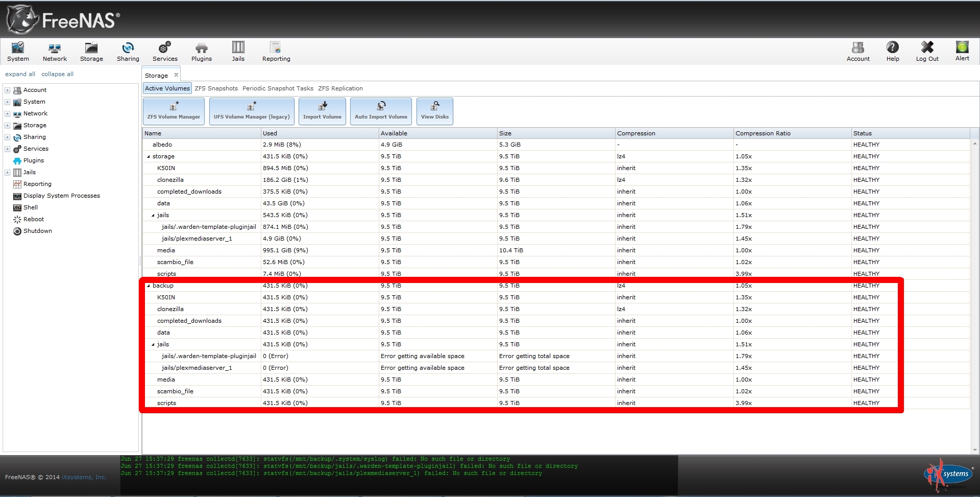
Task: Select Plugins in the sidebar tree
Action: [34, 160]
